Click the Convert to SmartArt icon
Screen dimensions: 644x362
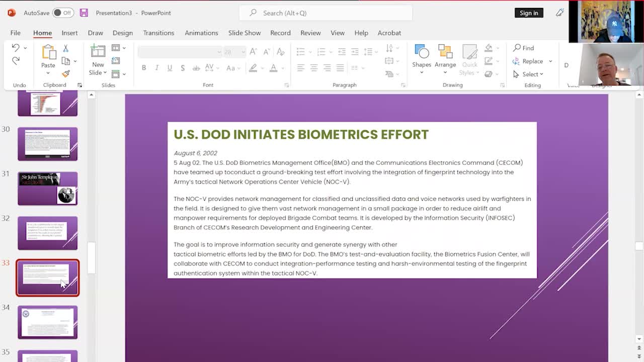click(x=389, y=74)
